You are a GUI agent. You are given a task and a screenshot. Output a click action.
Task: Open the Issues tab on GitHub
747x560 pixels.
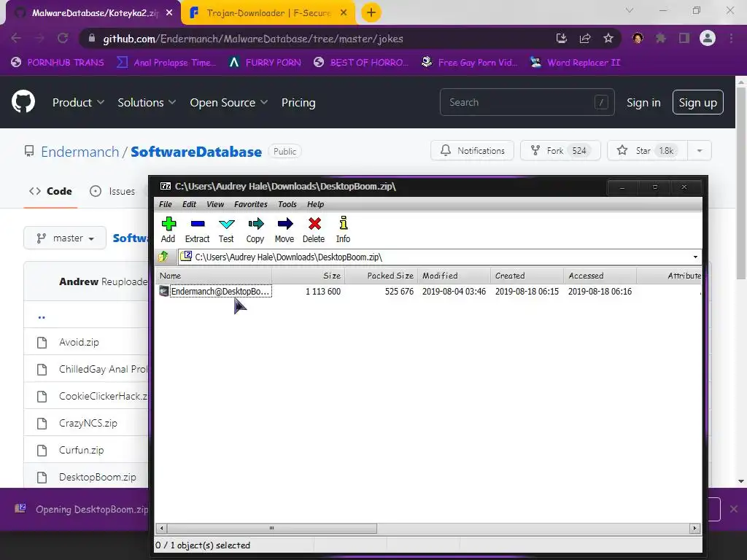(x=112, y=191)
